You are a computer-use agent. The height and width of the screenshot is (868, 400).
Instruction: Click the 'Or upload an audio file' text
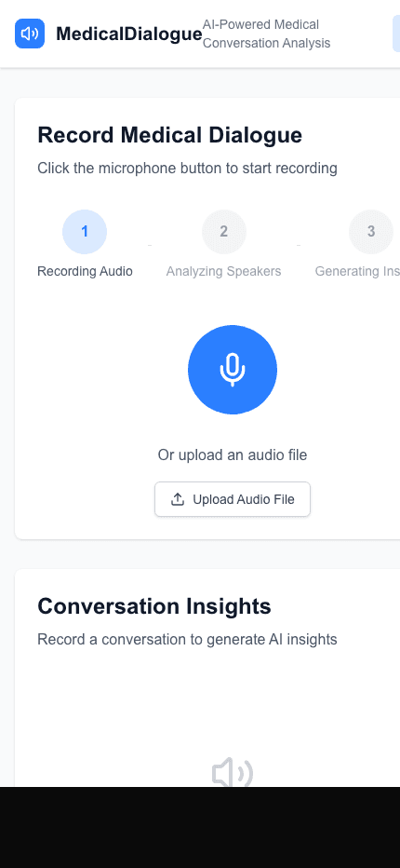(233, 455)
